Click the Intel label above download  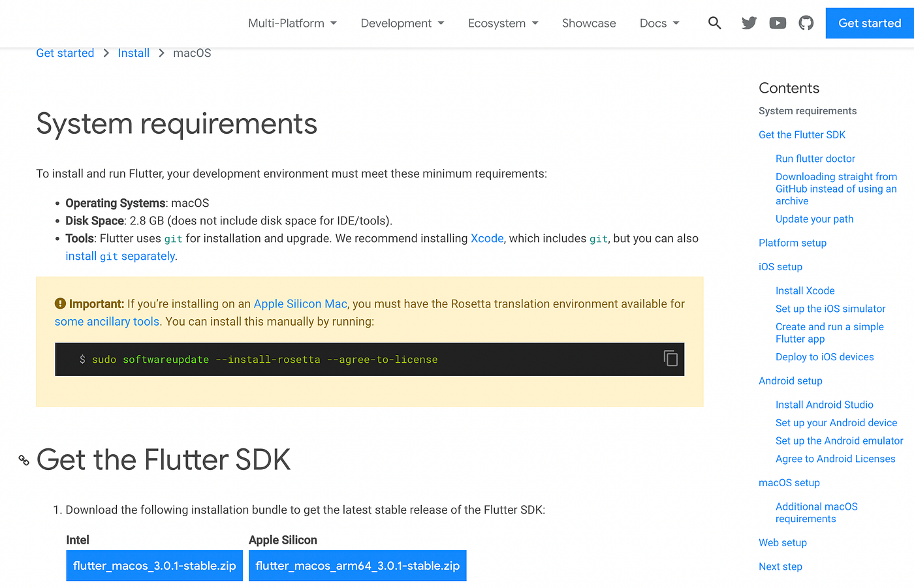[x=78, y=540]
